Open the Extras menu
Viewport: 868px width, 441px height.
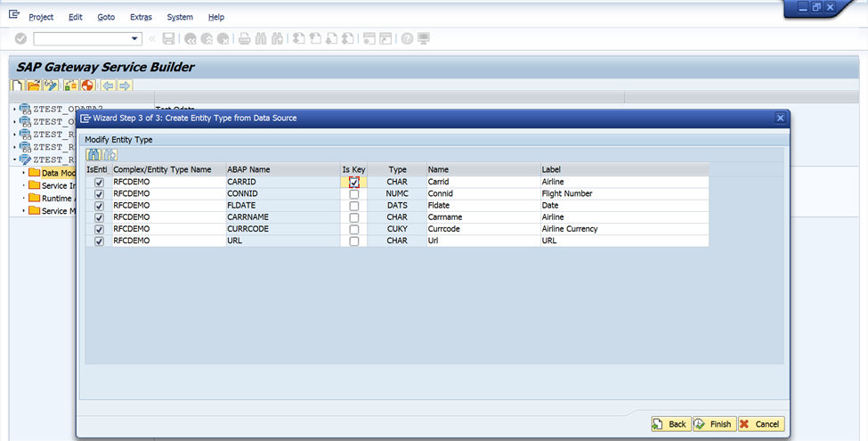coord(142,17)
